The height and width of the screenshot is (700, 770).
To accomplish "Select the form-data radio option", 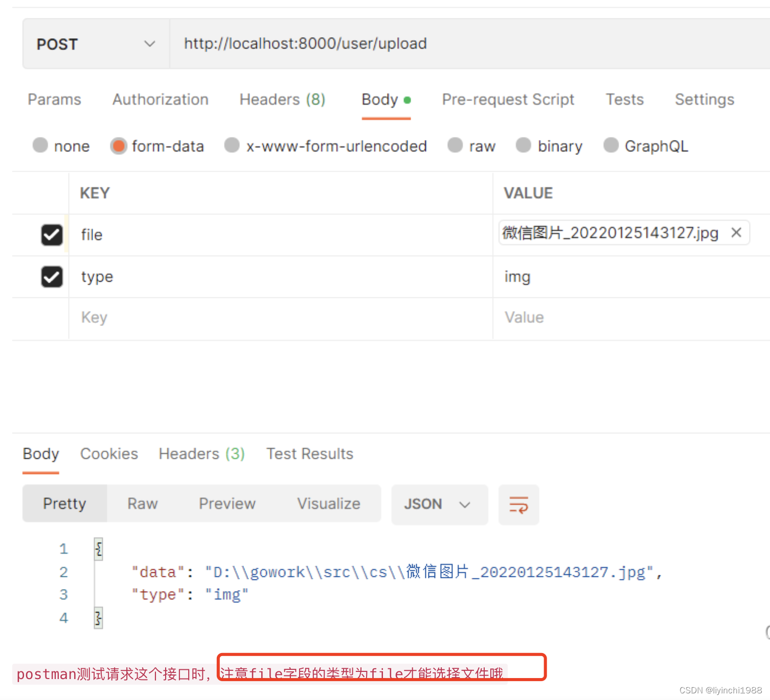I will pyautogui.click(x=119, y=146).
